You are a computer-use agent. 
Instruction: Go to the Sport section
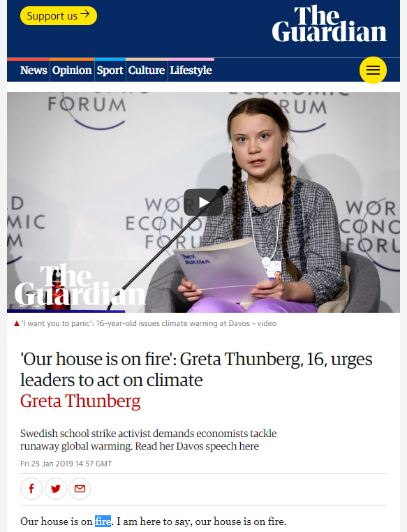(110, 71)
